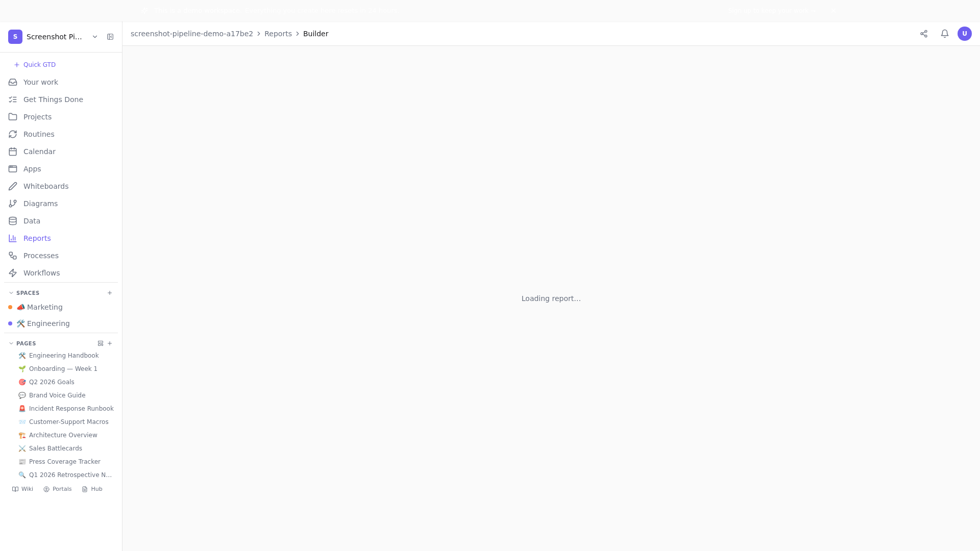The height and width of the screenshot is (551, 980).
Task: Click the share icon in the header
Action: pos(924,34)
